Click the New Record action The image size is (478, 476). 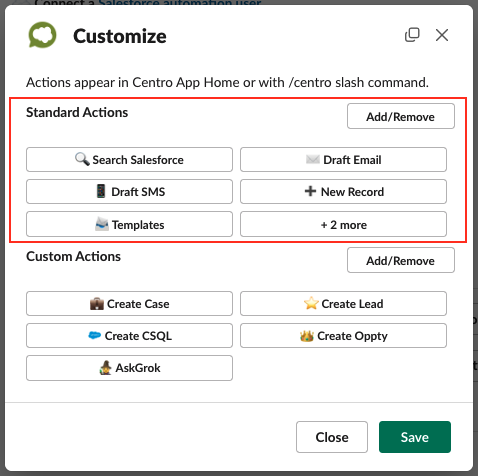coord(343,192)
